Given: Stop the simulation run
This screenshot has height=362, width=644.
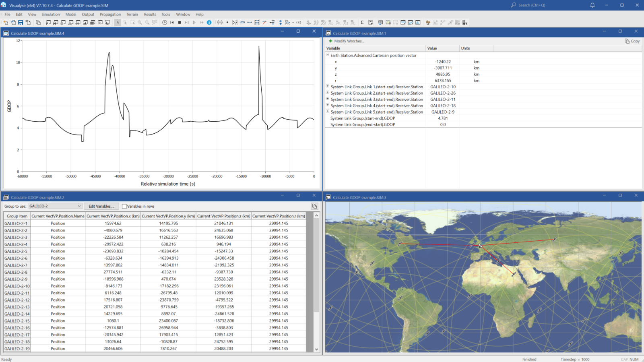Looking at the screenshot, I should [180, 23].
